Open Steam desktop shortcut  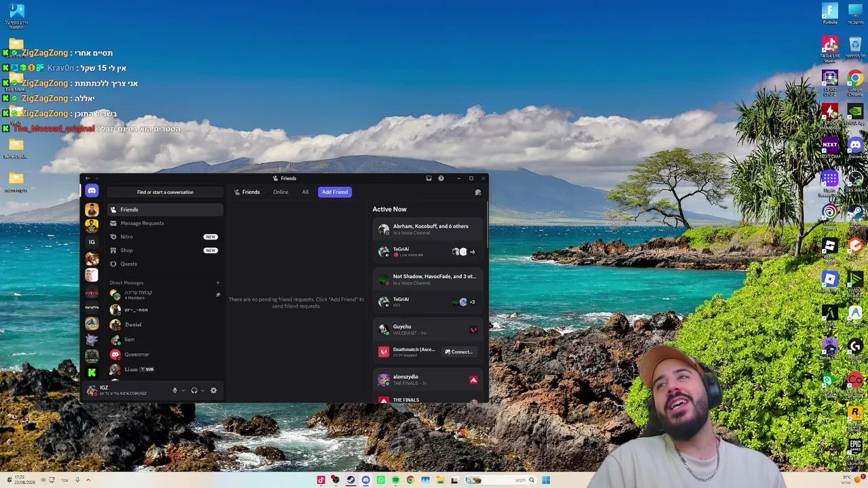click(x=855, y=216)
